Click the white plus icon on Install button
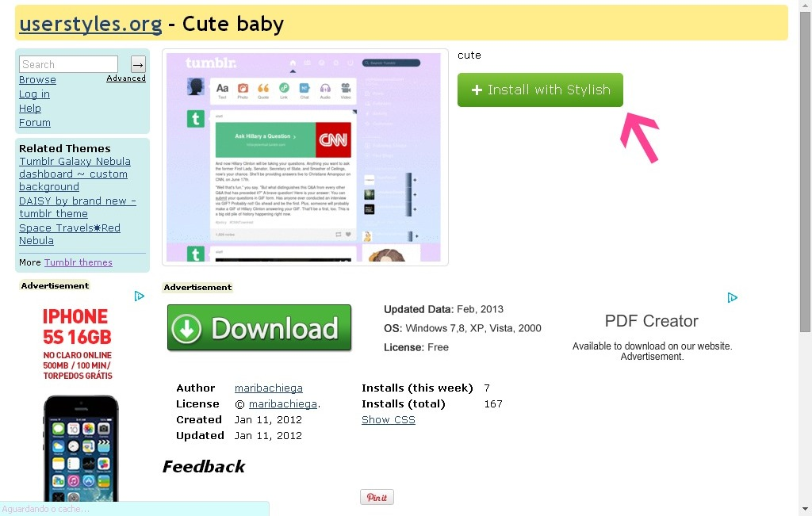 tap(477, 90)
